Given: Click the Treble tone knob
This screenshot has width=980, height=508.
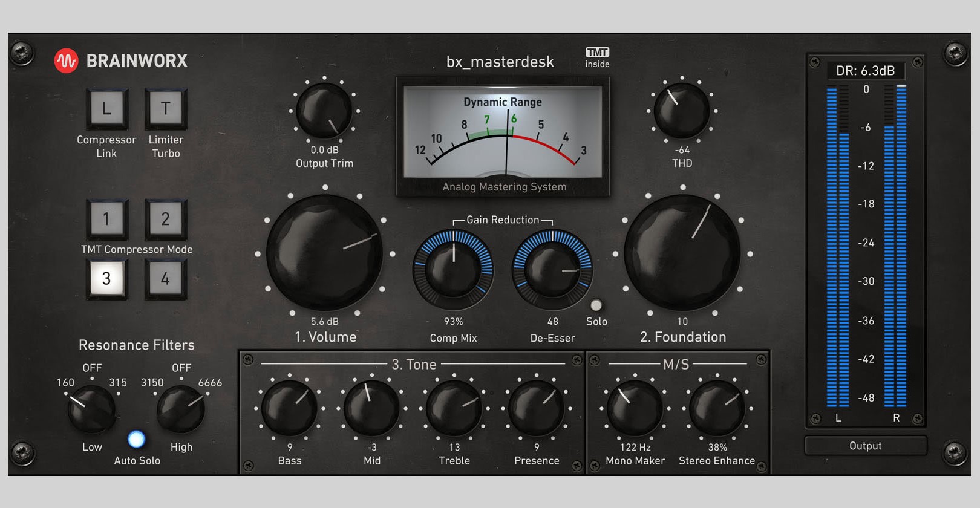Looking at the screenshot, I should coord(454,408).
